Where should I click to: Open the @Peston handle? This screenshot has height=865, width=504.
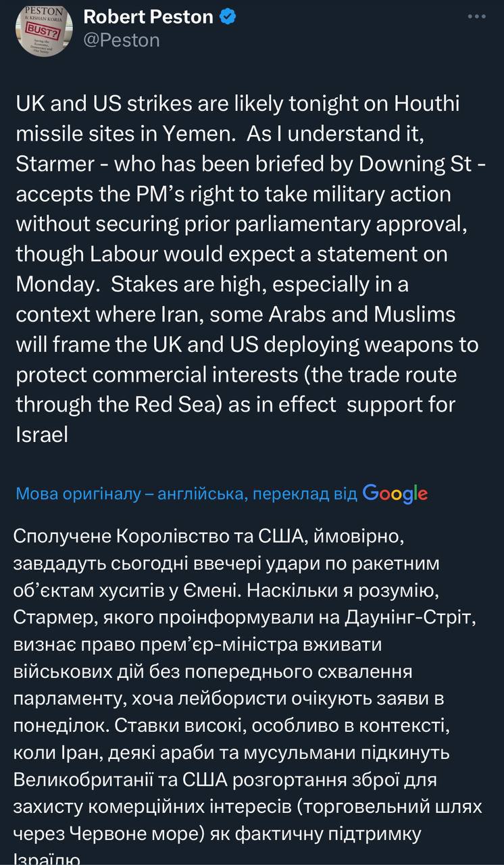(x=122, y=41)
